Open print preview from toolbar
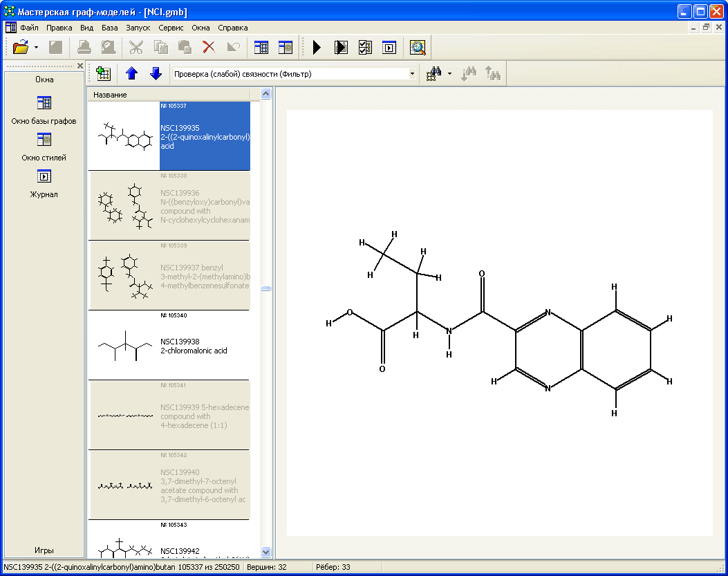This screenshot has height=576, width=728. [x=108, y=47]
